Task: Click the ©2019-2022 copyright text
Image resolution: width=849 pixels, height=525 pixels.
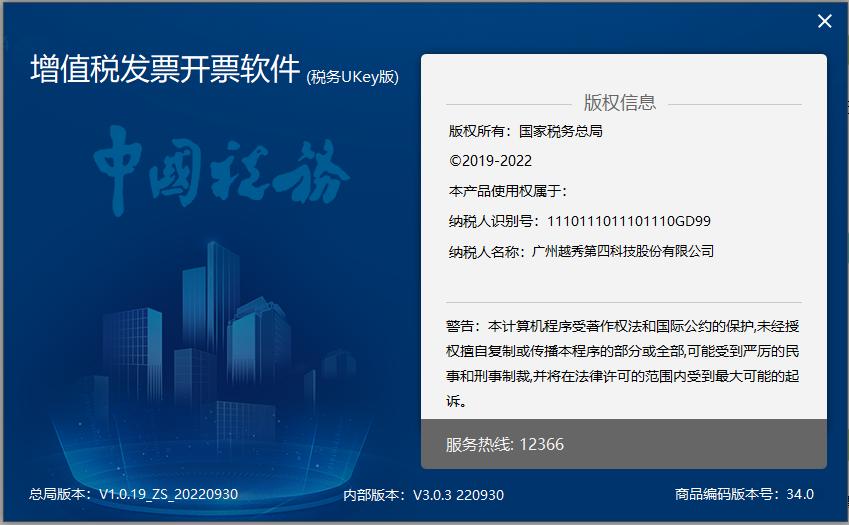Action: coord(491,161)
